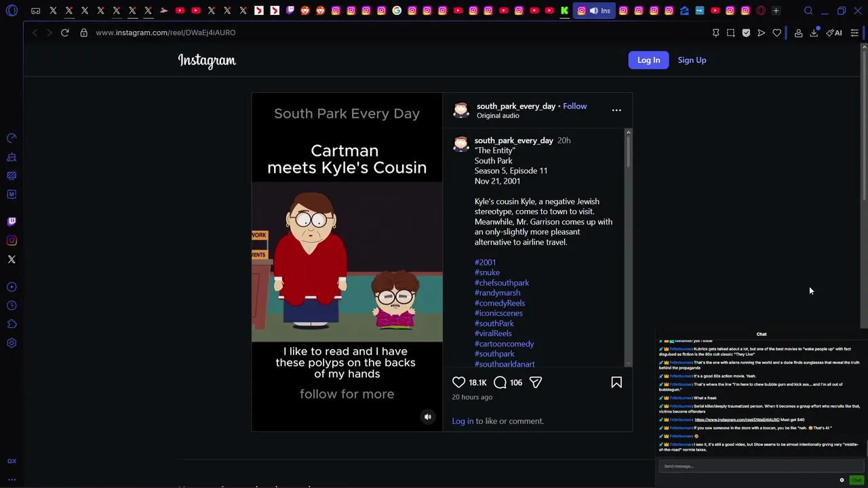Open the downloads toolbar icon

[814, 33]
